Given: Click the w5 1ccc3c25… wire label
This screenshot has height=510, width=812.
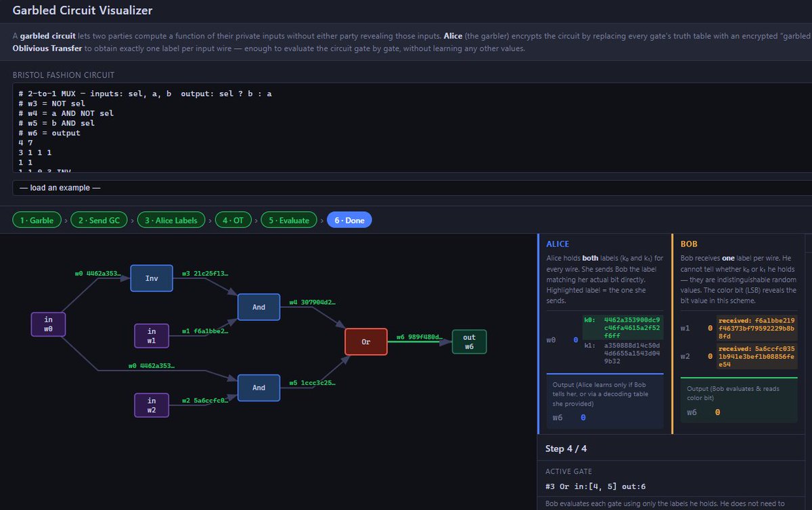Looking at the screenshot, I should [313, 383].
